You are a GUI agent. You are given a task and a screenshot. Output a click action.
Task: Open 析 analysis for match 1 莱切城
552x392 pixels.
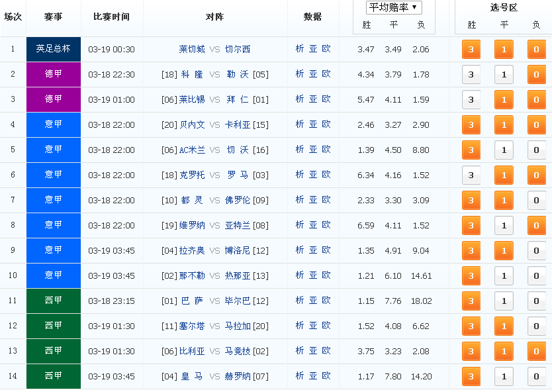pos(300,49)
